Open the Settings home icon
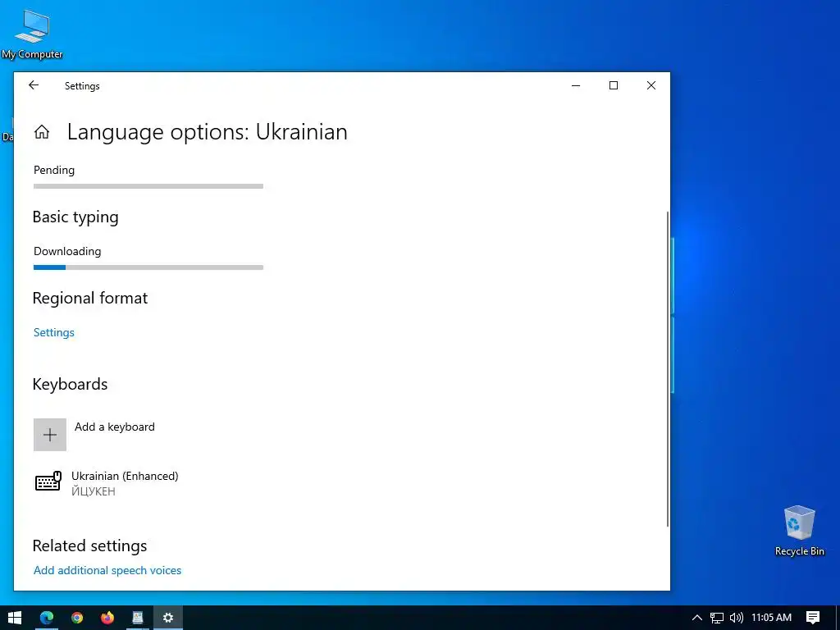 click(42, 132)
